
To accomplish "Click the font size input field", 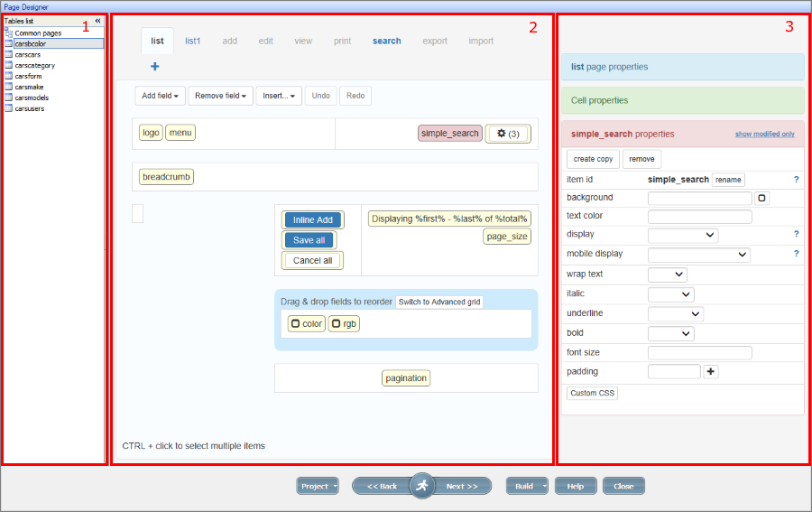I will [699, 352].
